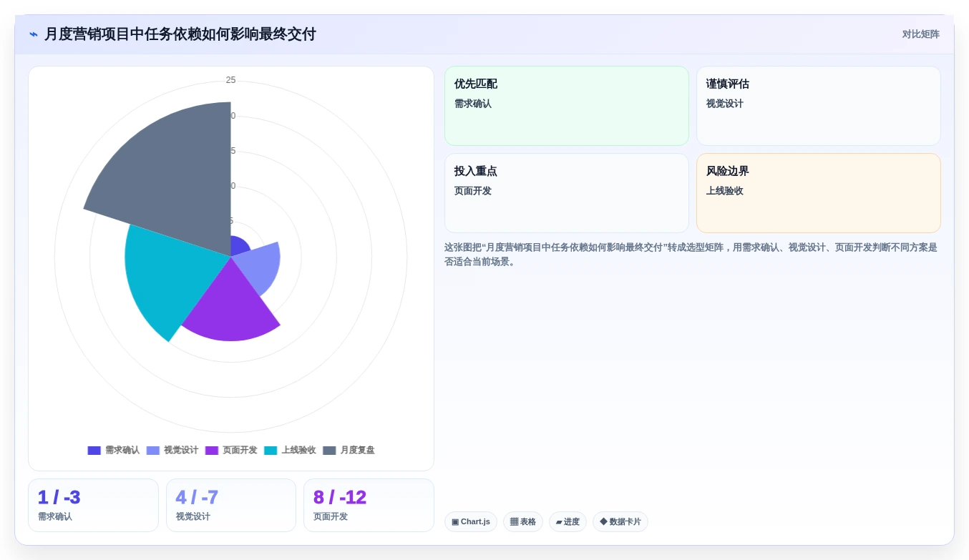Image resolution: width=969 pixels, height=560 pixels.
Task: Click the lightning icon beside the title
Action: click(x=34, y=34)
